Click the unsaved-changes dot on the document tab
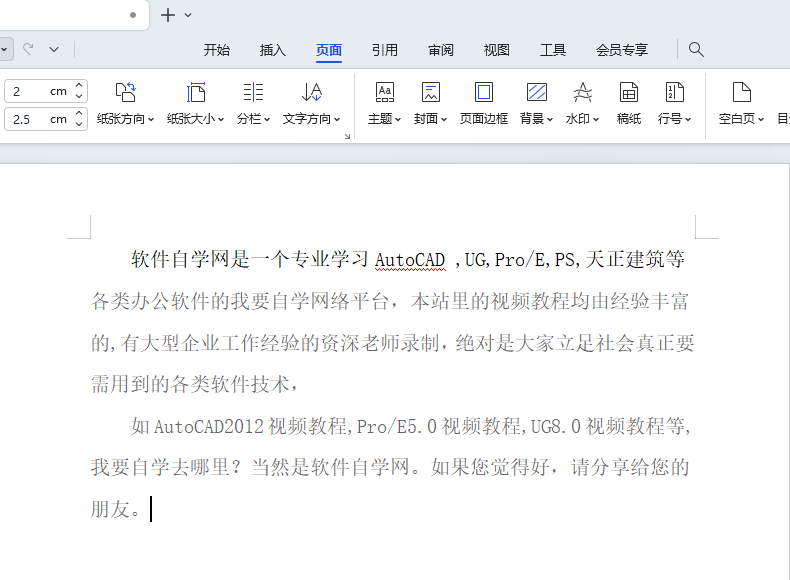Viewport: 790px width, 580px height. coord(133,15)
